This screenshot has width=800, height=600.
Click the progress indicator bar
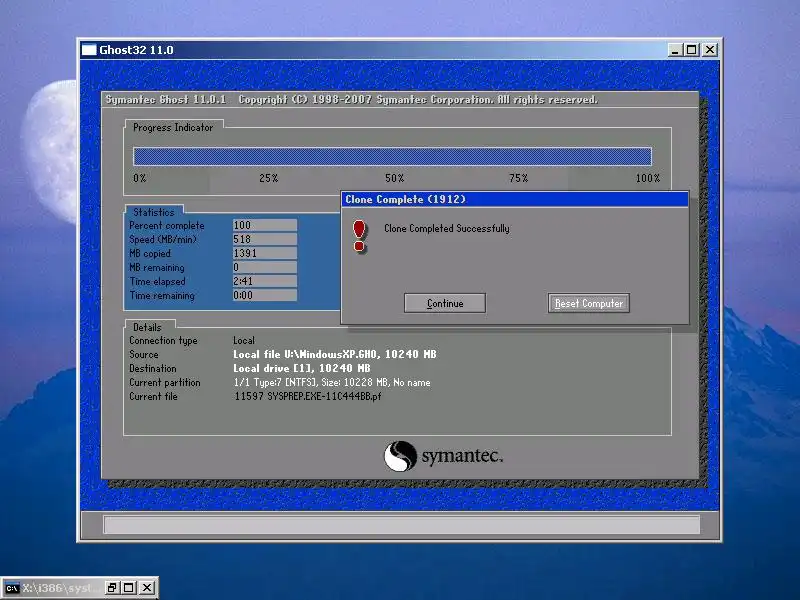(x=392, y=156)
